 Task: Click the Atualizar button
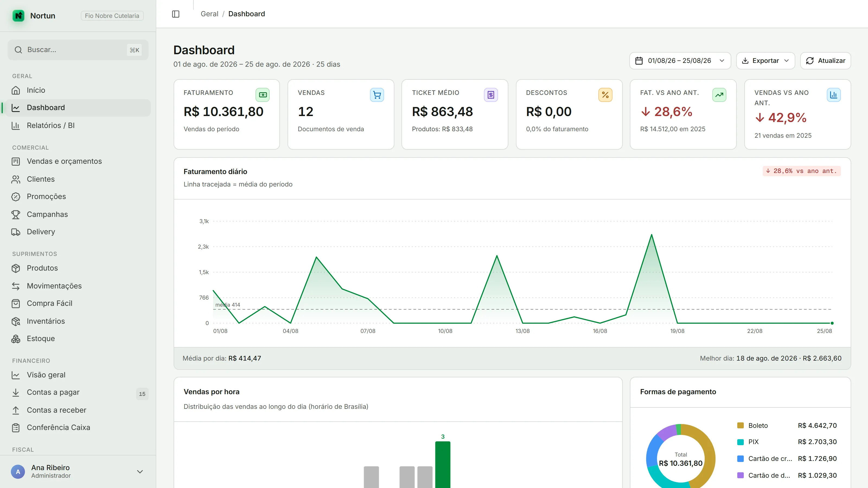[x=825, y=61]
